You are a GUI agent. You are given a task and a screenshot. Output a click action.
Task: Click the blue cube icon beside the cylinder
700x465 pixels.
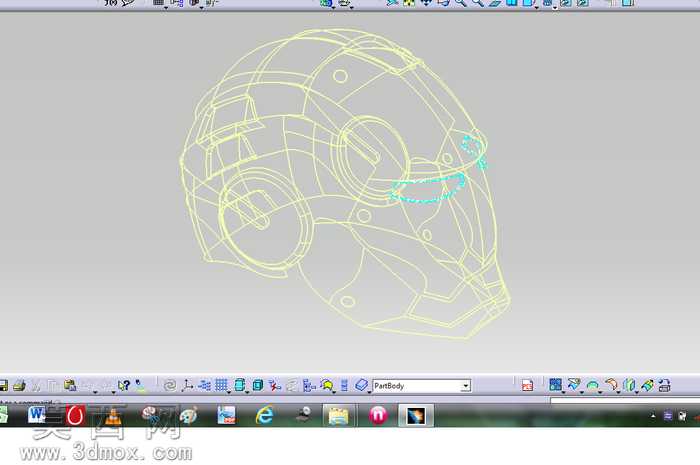tap(258, 385)
